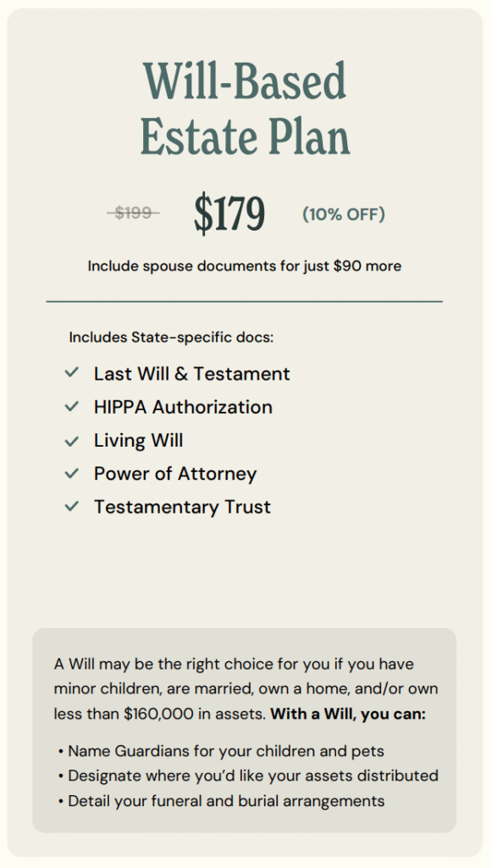Click the Name Guardians bullet point

click(x=221, y=751)
